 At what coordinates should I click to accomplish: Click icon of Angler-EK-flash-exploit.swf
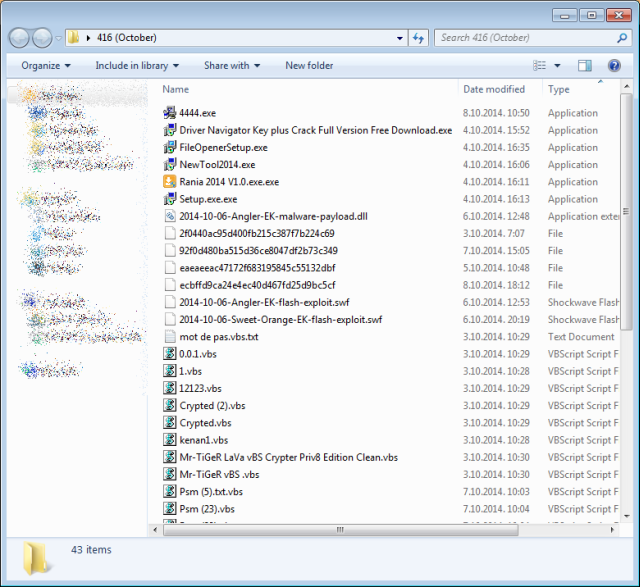[x=169, y=302]
